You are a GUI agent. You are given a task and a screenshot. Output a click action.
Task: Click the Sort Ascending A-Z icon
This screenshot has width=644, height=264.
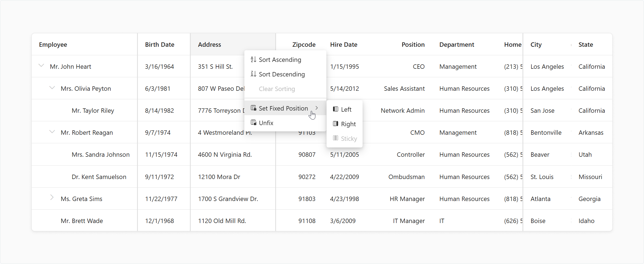tap(253, 59)
